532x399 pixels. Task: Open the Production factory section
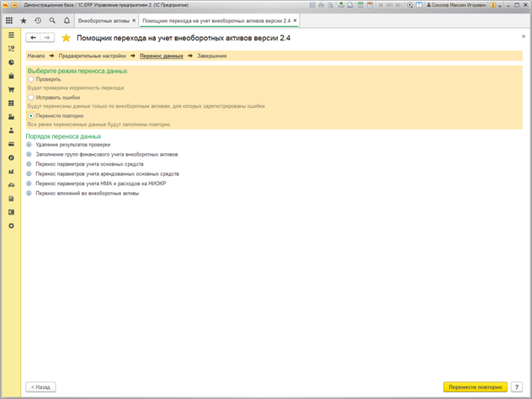tap(11, 117)
